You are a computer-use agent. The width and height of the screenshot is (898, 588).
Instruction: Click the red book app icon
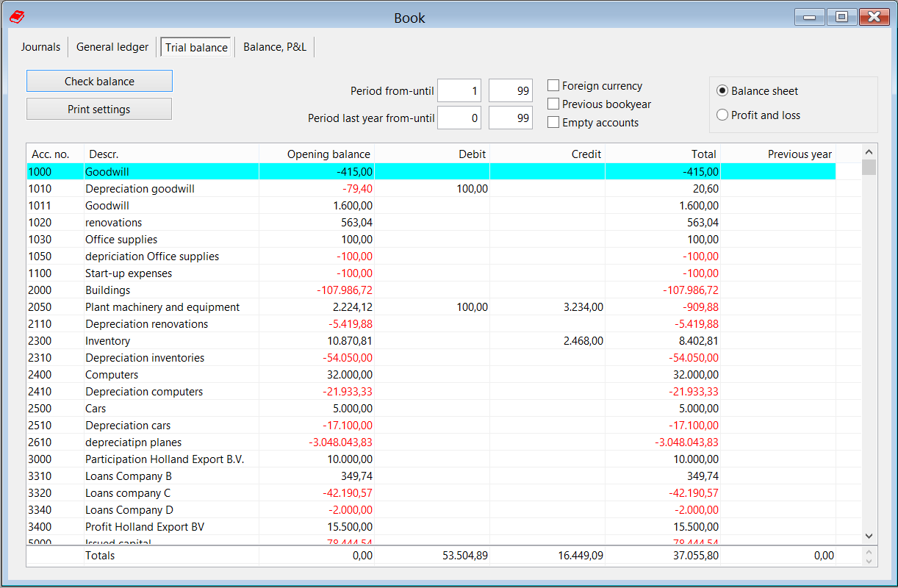coord(17,17)
